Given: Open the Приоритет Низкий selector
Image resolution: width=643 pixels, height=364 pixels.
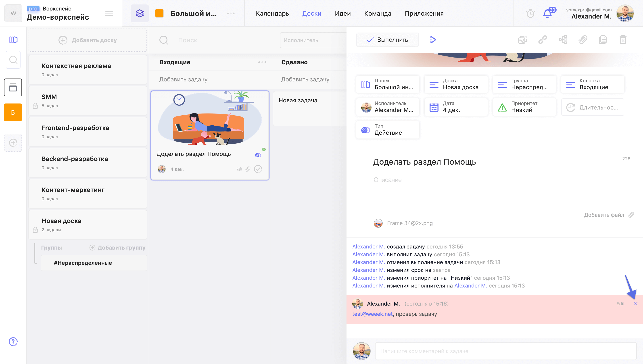Looking at the screenshot, I should [524, 107].
